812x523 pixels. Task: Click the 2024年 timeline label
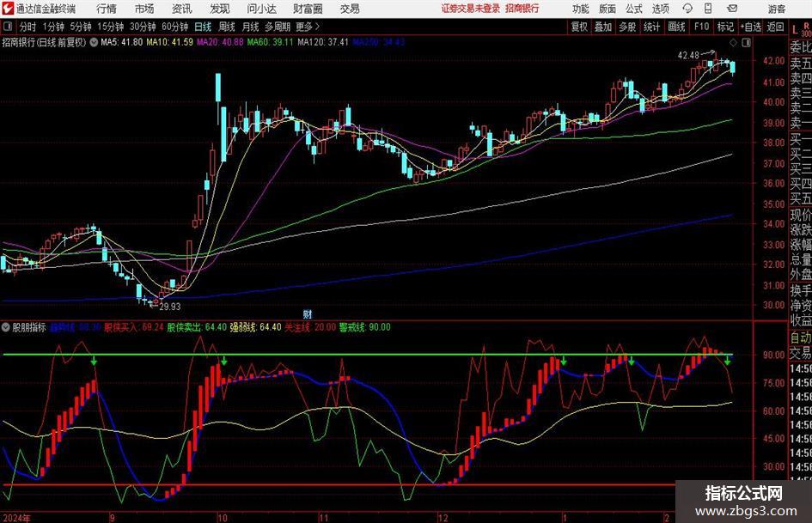[16, 518]
